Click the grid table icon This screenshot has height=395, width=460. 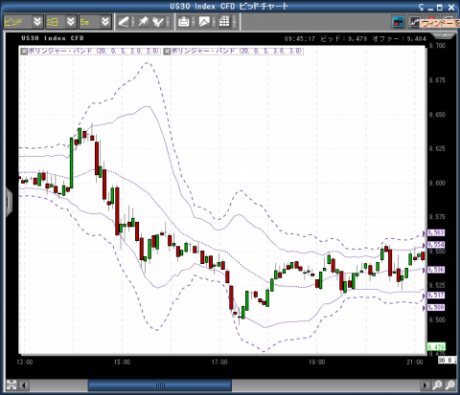224,22
